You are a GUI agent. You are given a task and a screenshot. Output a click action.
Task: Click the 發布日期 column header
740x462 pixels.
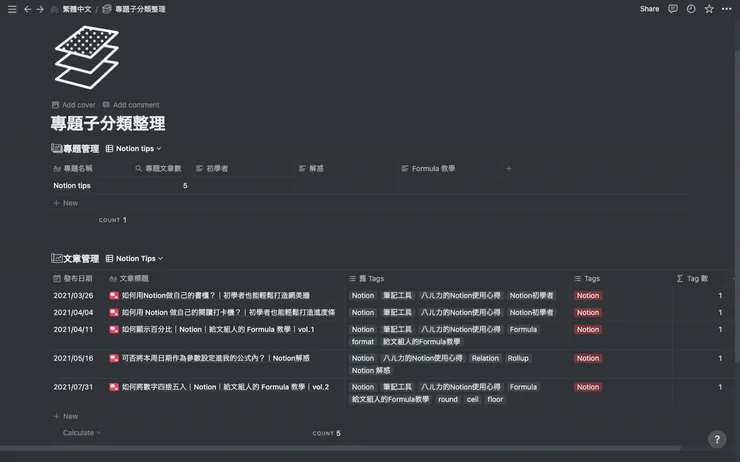tap(73, 278)
